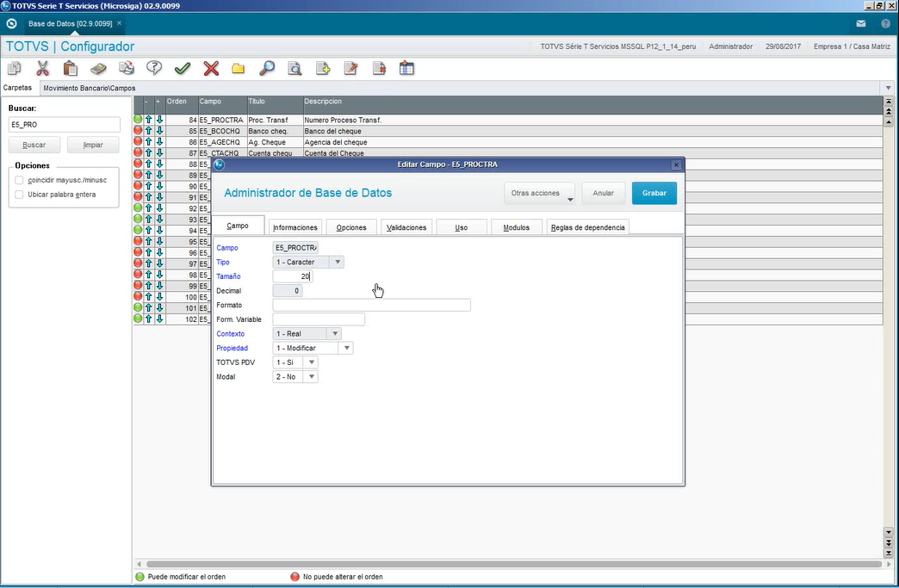Click the edit record pencil icon
Viewport: 899px width, 588px height.
(x=350, y=69)
